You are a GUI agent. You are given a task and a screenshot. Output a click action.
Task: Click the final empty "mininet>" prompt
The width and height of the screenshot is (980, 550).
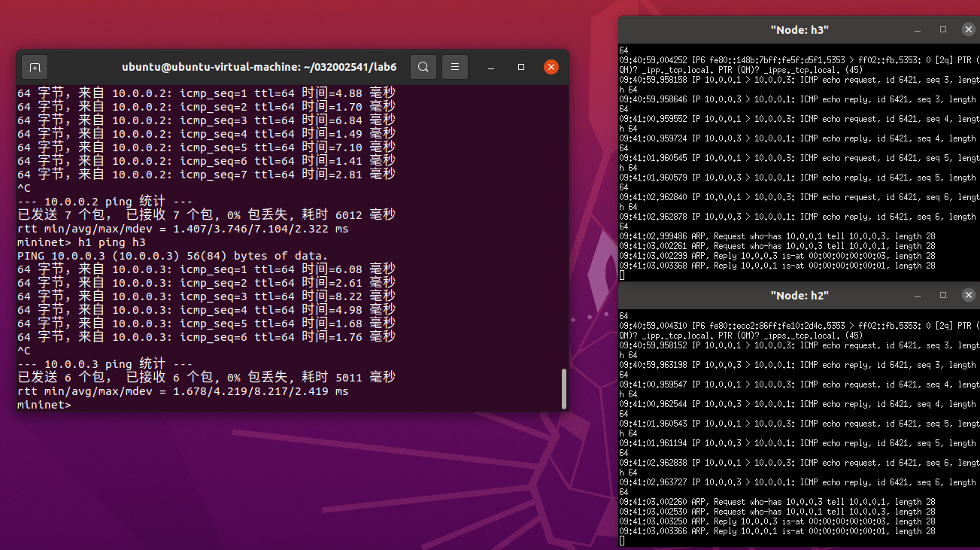(x=44, y=404)
